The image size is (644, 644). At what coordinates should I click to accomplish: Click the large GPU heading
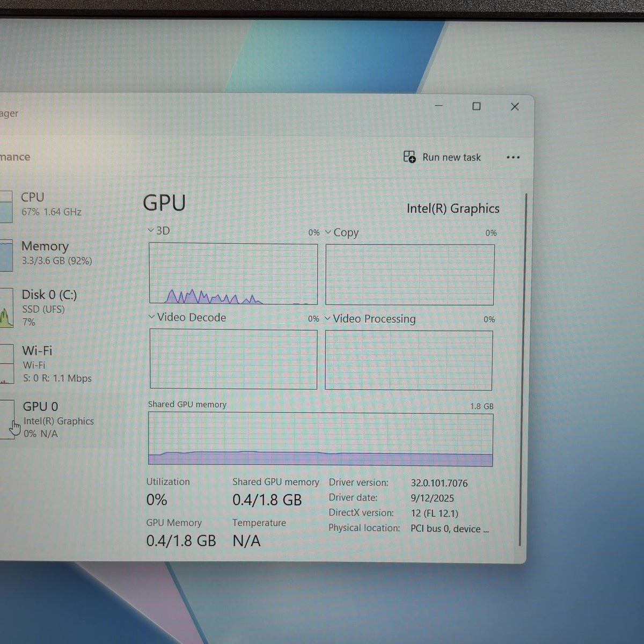tap(164, 203)
